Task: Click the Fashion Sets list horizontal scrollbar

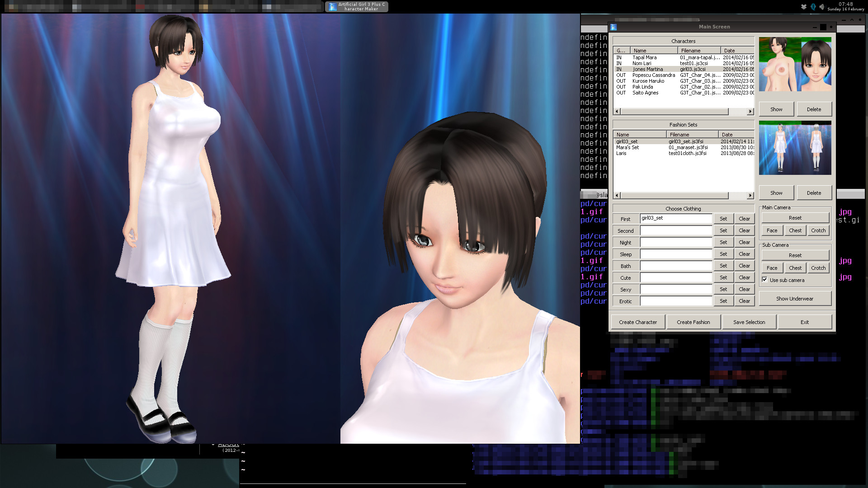Action: [x=675, y=196]
